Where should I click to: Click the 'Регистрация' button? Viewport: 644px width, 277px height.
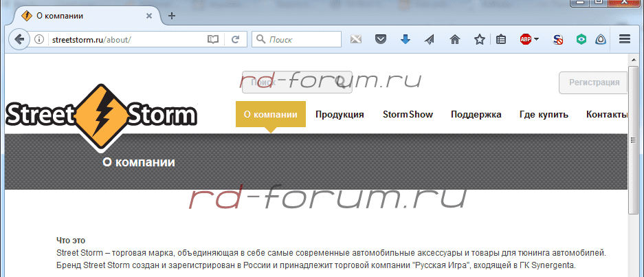[x=594, y=82]
